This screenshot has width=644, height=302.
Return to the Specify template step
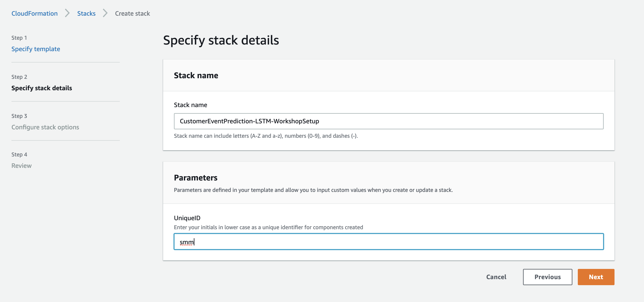click(36, 49)
